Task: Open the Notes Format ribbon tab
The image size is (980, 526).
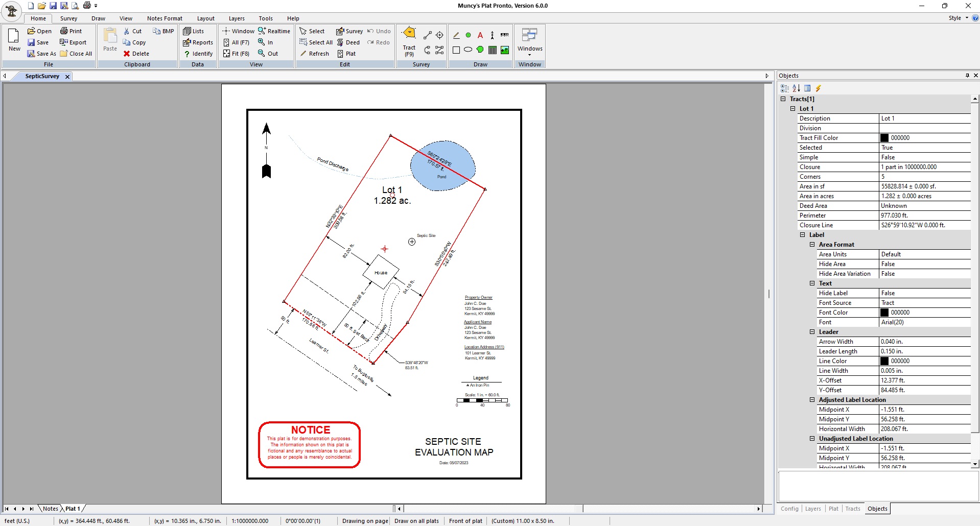Action: (165, 18)
